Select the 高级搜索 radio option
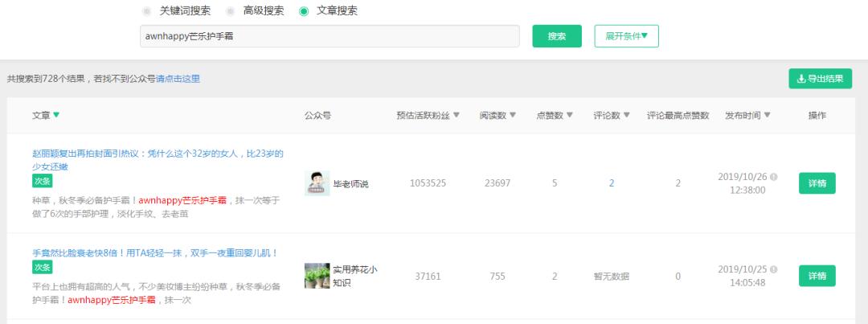868x324 pixels. pyautogui.click(x=231, y=11)
